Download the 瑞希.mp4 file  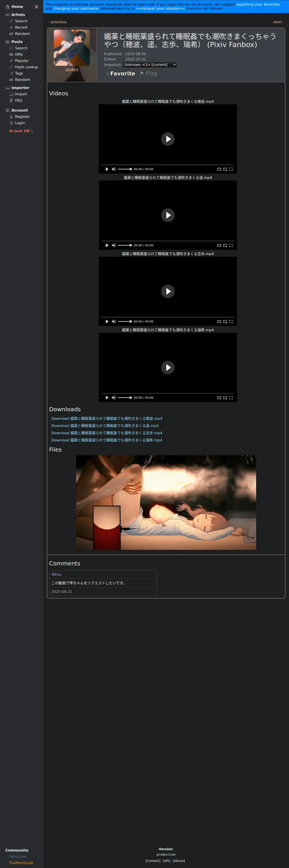(107, 440)
